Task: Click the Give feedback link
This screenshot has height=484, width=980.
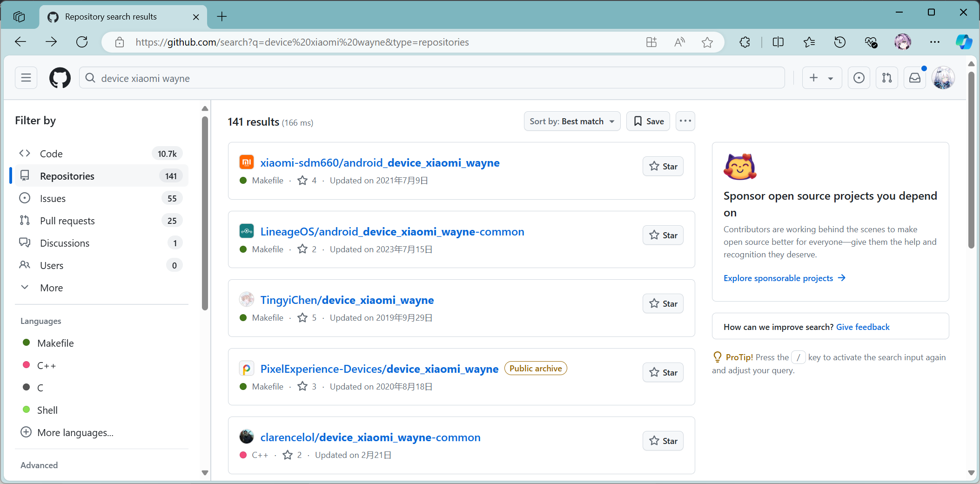Action: pos(863,327)
